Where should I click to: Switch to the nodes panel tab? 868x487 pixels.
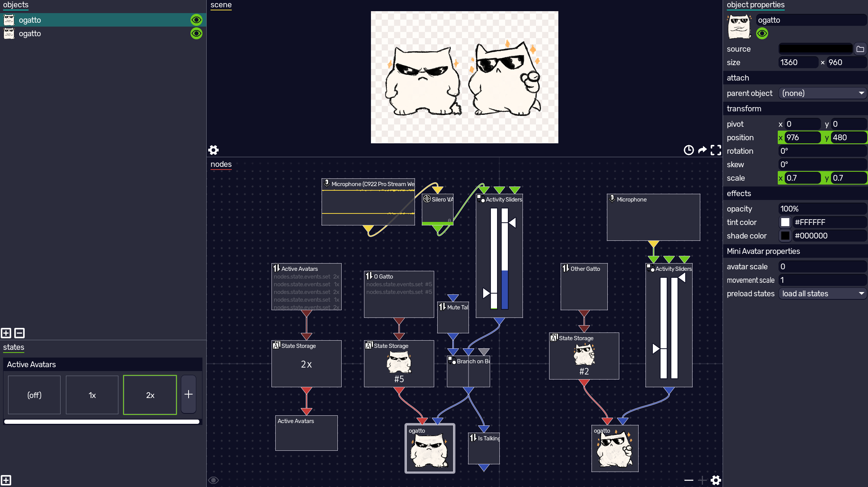coord(221,164)
